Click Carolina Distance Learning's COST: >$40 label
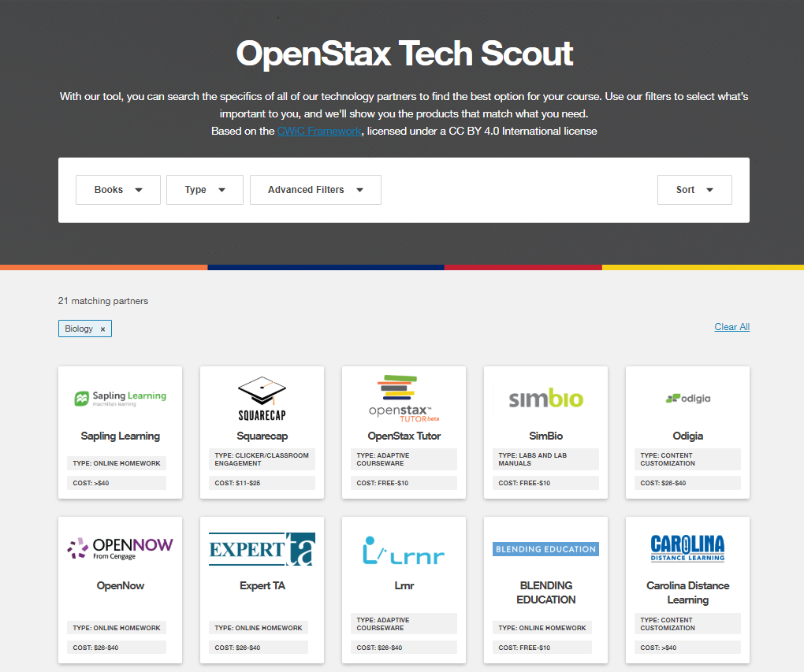The height and width of the screenshot is (672, 804). point(687,648)
